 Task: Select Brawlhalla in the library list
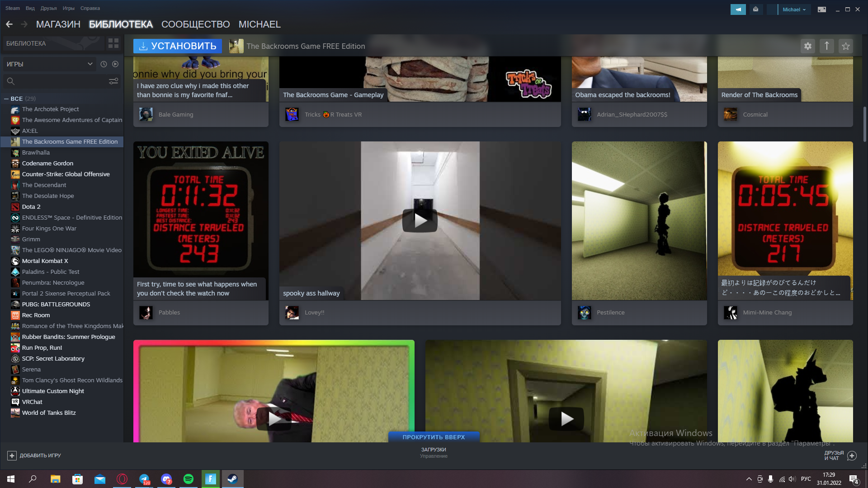[36, 153]
